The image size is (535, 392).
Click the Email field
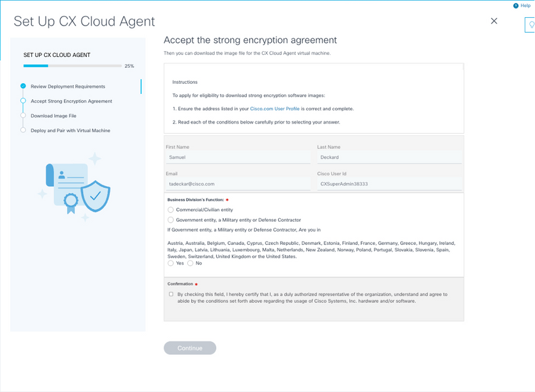pyautogui.click(x=238, y=184)
